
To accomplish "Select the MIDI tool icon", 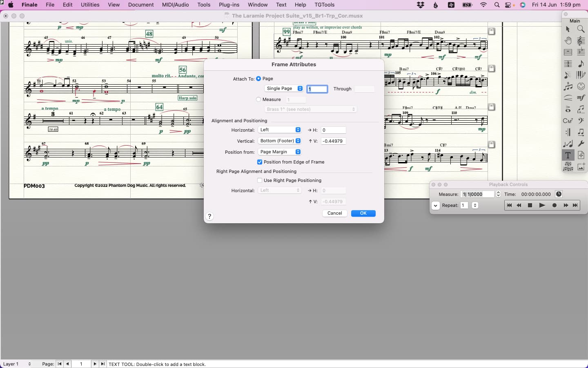I will click(581, 86).
